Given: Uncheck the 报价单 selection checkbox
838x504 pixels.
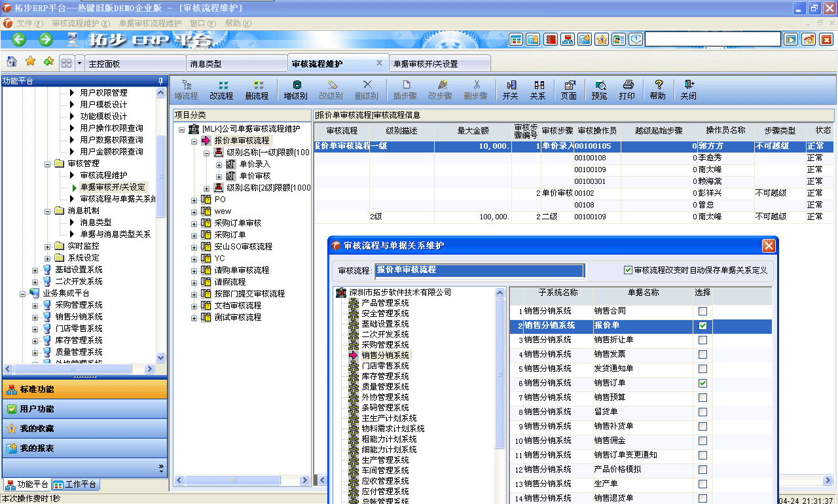Looking at the screenshot, I should coord(702,325).
